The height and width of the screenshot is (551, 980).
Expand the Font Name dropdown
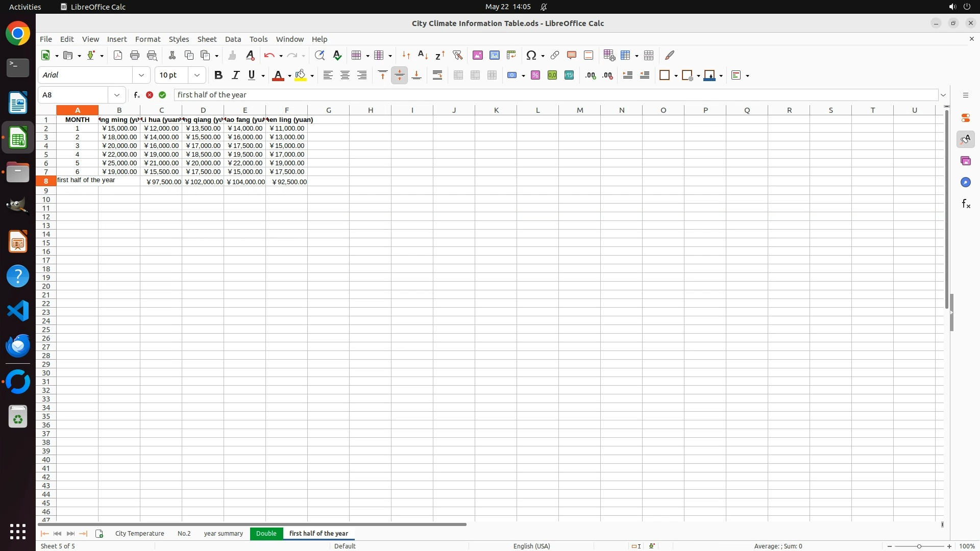141,76
